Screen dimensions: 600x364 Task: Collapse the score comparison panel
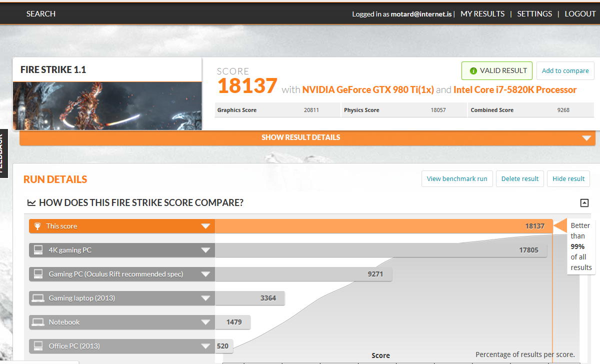coord(584,203)
